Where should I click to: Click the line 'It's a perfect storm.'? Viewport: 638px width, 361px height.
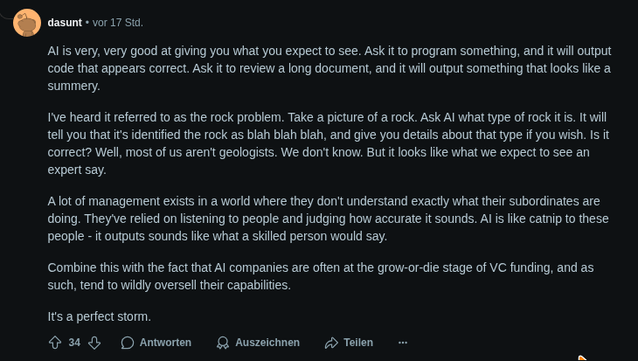(x=99, y=317)
